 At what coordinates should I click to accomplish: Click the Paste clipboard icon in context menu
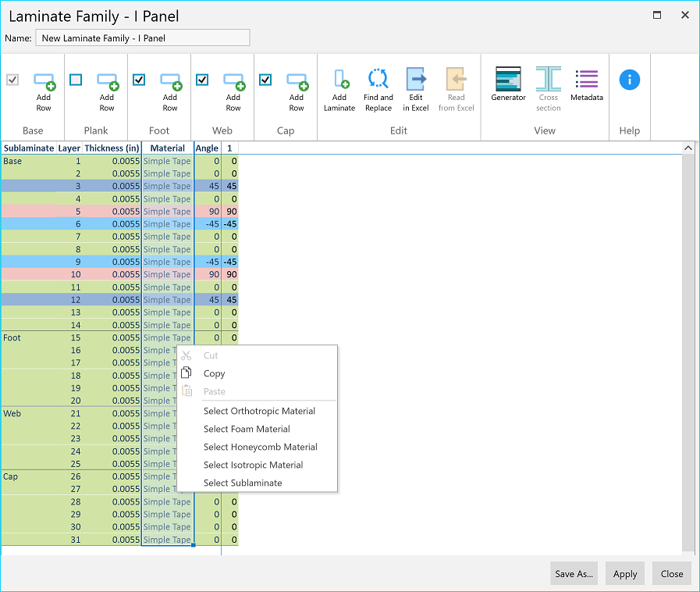[187, 391]
